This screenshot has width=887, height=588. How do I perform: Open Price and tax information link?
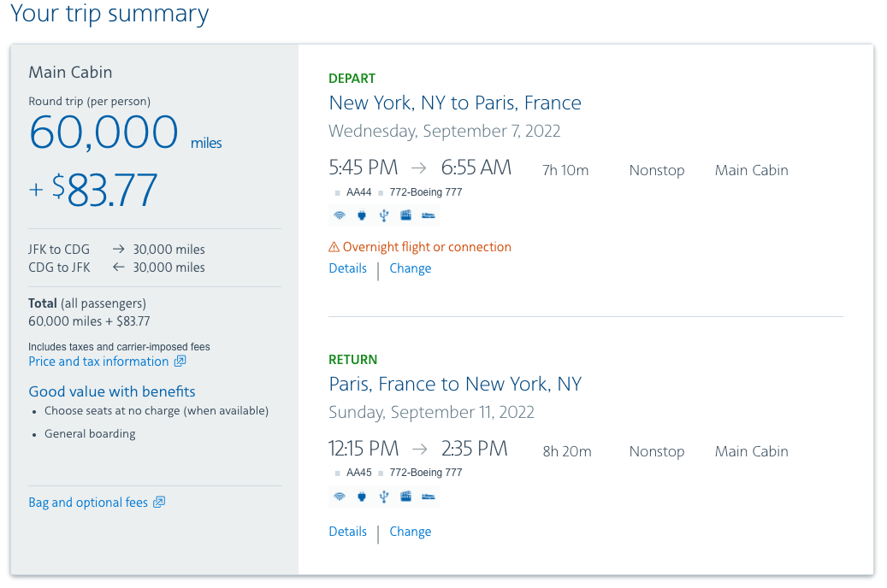[x=98, y=362]
